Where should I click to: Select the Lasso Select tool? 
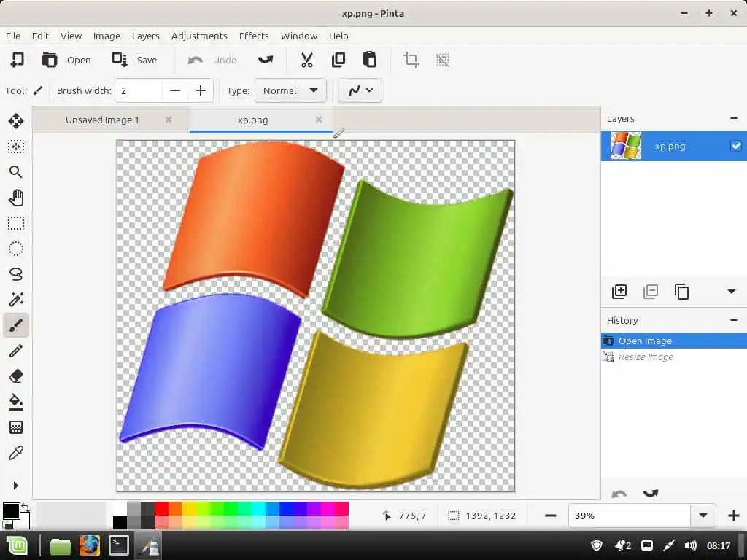tap(16, 274)
